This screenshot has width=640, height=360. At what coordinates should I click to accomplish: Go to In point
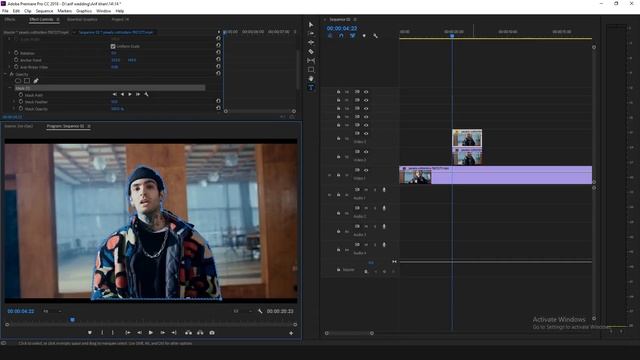tap(128, 333)
